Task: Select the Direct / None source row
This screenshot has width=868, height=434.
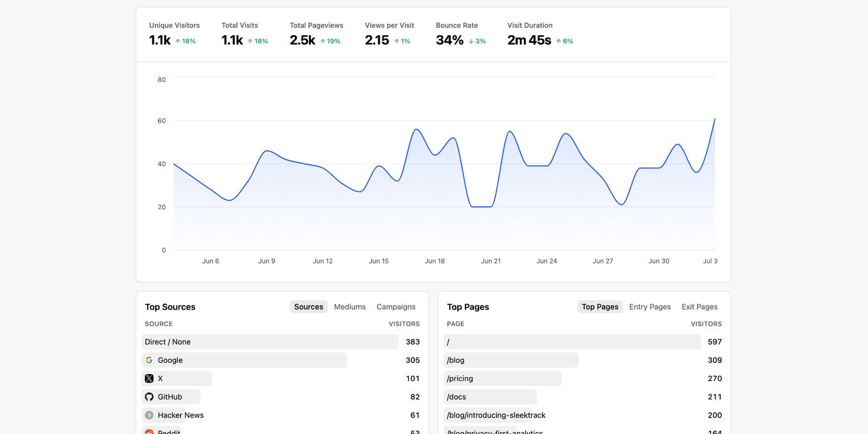Action: pos(282,342)
